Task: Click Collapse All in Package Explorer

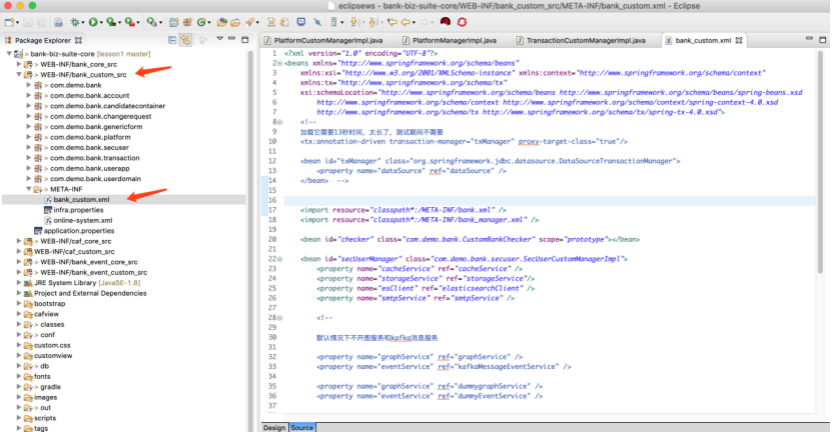Action: pos(171,40)
